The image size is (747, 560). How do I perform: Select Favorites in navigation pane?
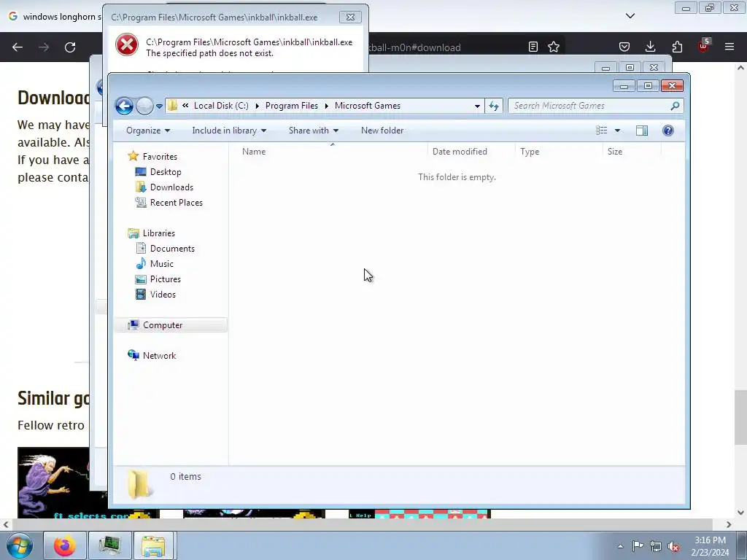click(160, 157)
